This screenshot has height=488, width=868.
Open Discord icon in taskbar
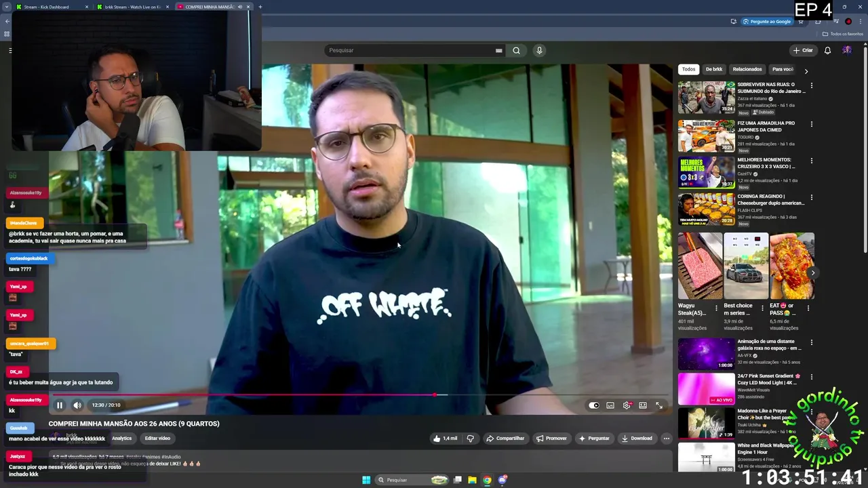click(502, 480)
